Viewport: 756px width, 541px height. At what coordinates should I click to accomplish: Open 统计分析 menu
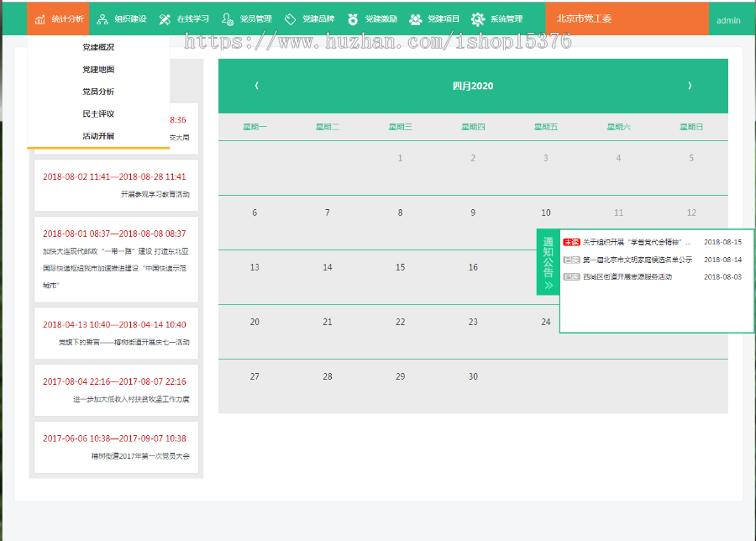(58, 18)
